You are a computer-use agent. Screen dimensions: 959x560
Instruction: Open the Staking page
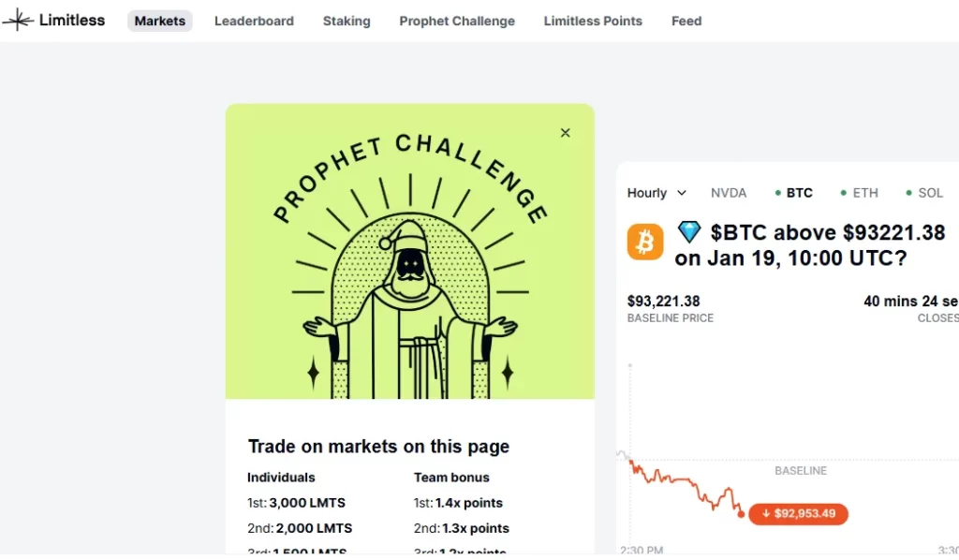pyautogui.click(x=347, y=20)
